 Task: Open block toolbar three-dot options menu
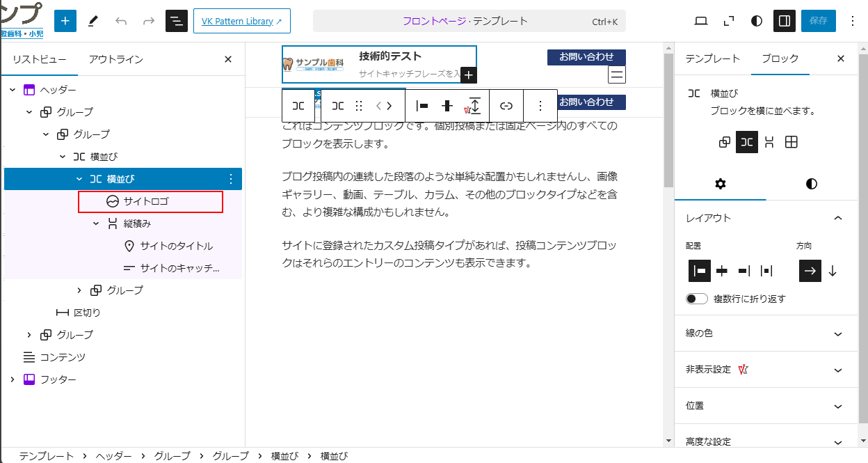click(x=540, y=106)
